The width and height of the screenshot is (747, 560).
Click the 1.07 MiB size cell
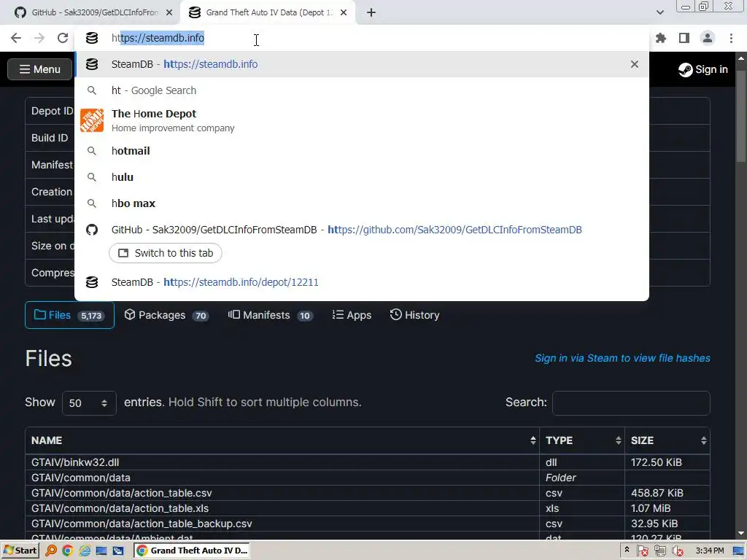667,508
